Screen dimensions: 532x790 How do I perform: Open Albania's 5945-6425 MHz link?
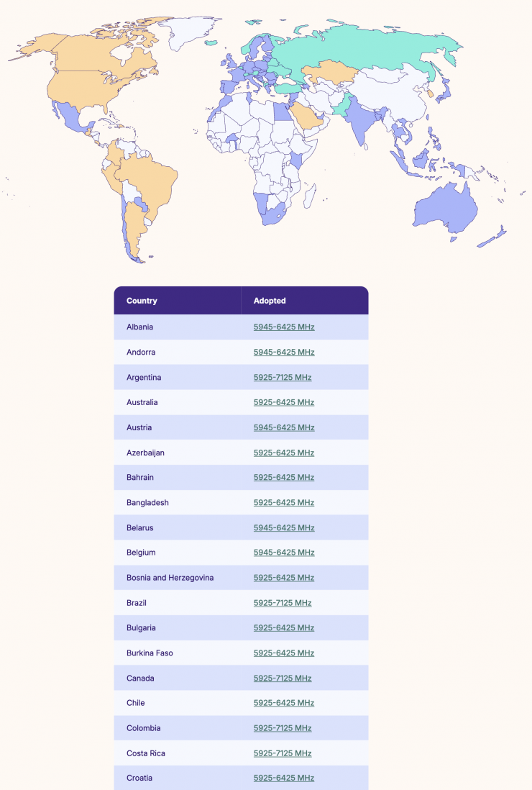coord(284,327)
